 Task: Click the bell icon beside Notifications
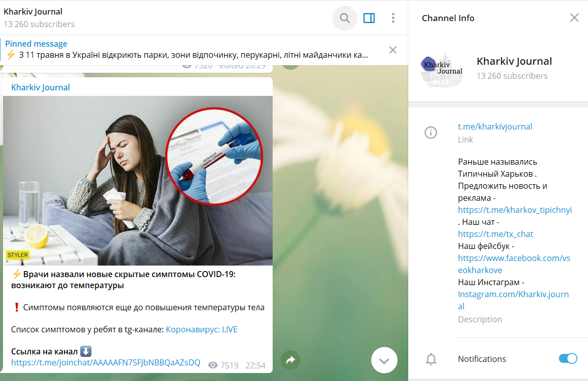431,359
